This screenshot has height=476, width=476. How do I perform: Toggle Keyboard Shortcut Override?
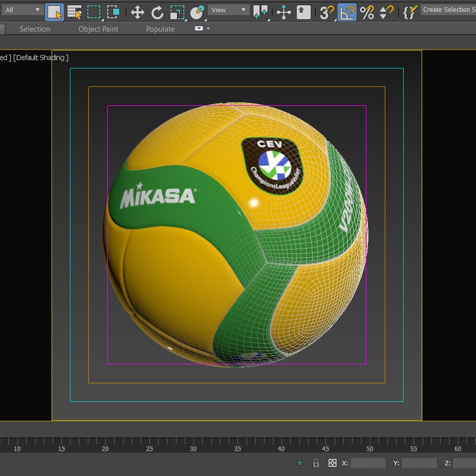coord(303,12)
